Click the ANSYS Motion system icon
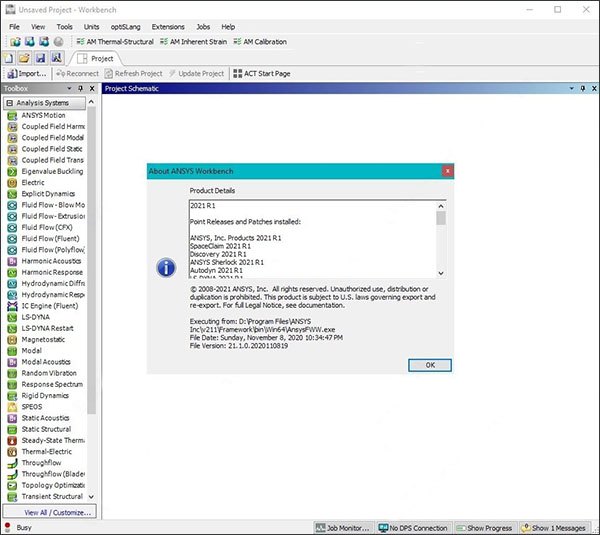Screen dimensions: 600x535 (x=12, y=115)
